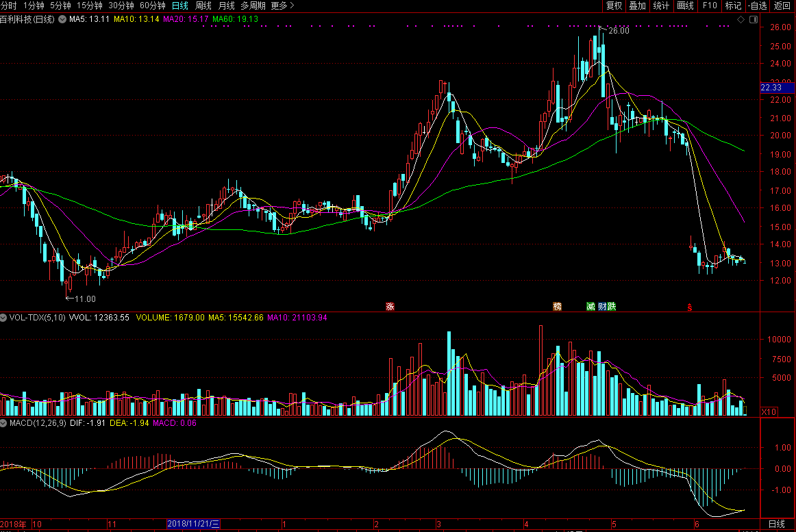Click the 榜 event marker icon
The width and height of the screenshot is (796, 532).
[x=557, y=307]
